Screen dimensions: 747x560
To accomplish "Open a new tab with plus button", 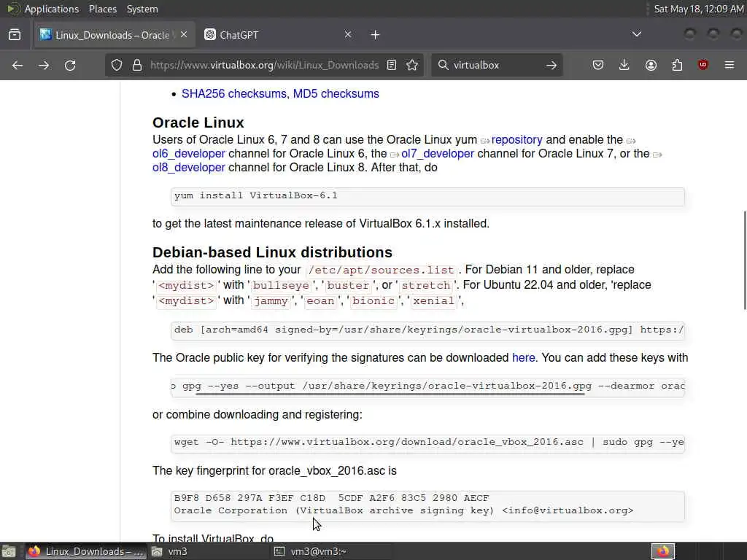I will (x=376, y=35).
